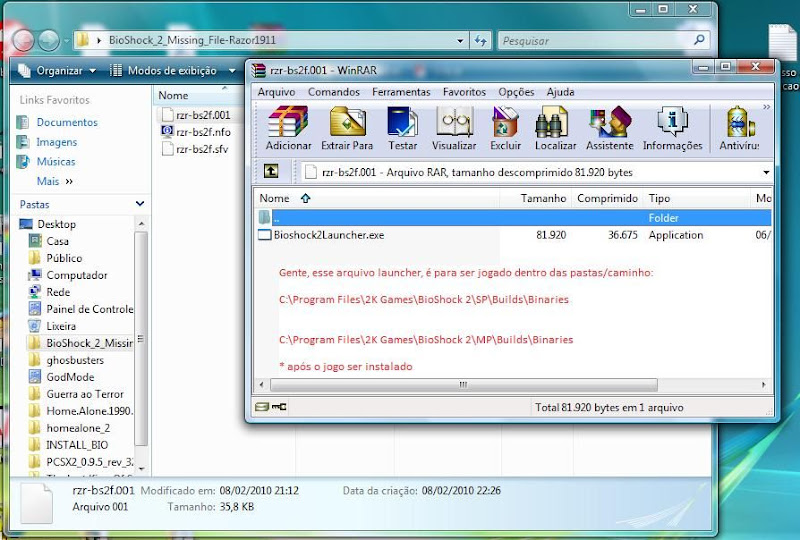Sort by Comprimido column
Image resolution: width=800 pixels, height=540 pixels.
pos(607,198)
